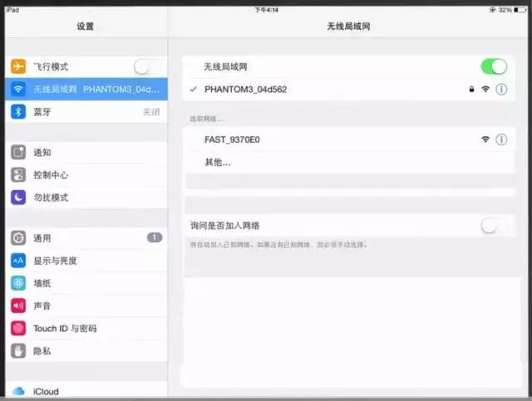Open info details for PHANTOM3_04d562 network
The image size is (532, 401).
pos(501,89)
